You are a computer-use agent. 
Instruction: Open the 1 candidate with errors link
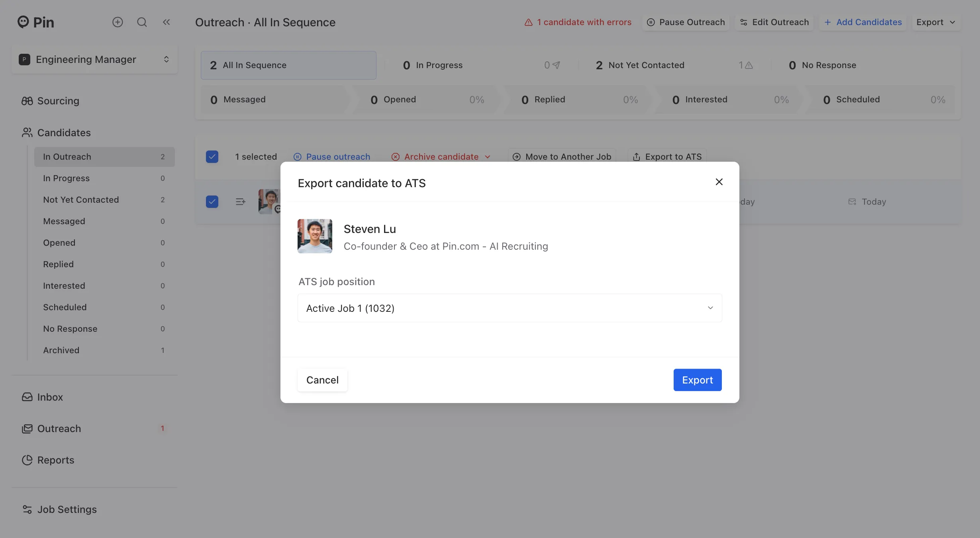pos(578,22)
